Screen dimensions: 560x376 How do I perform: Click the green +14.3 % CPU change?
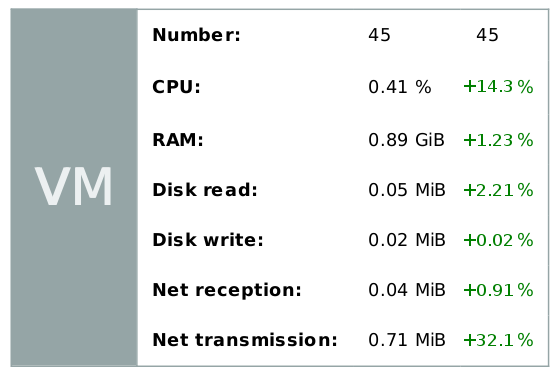[x=498, y=87]
